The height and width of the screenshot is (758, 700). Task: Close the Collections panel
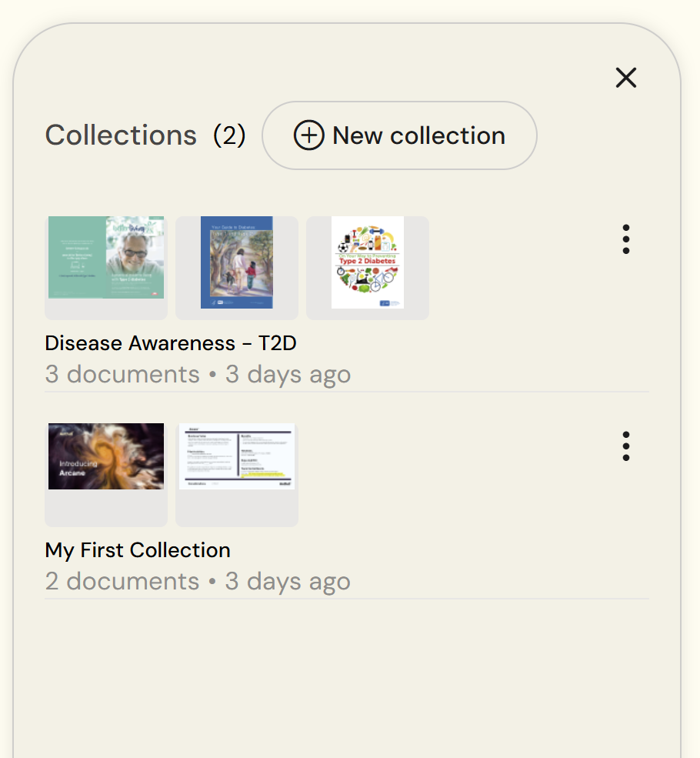pyautogui.click(x=626, y=78)
